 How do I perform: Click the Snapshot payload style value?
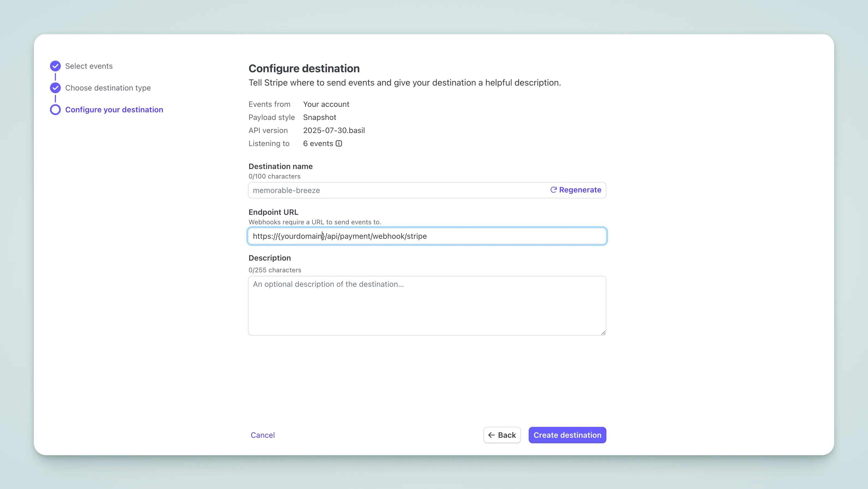click(319, 117)
